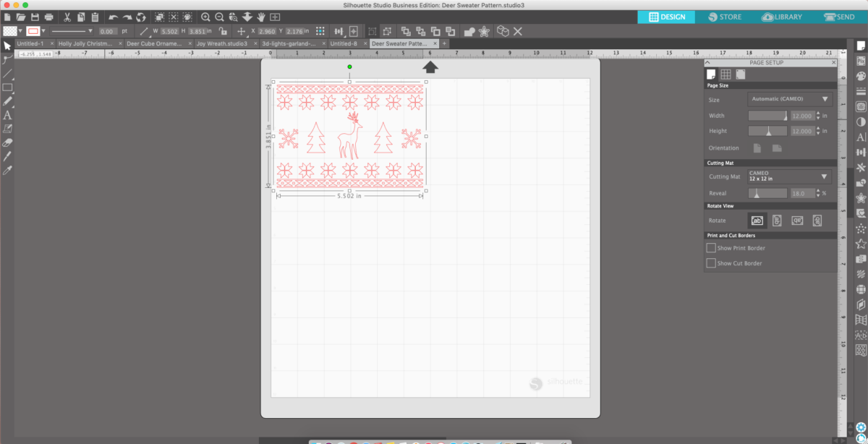Select the Text tool in the left toolbar
The image size is (868, 444).
[x=7, y=115]
